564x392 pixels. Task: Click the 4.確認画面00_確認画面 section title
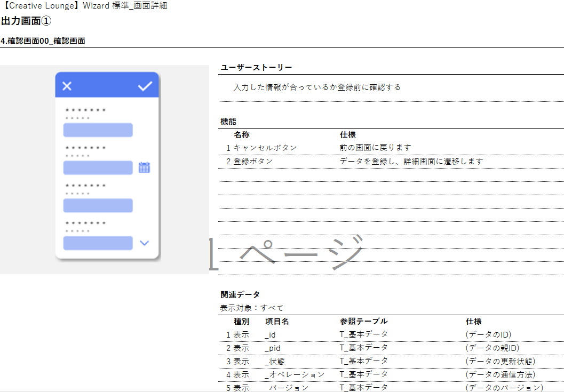click(x=43, y=41)
